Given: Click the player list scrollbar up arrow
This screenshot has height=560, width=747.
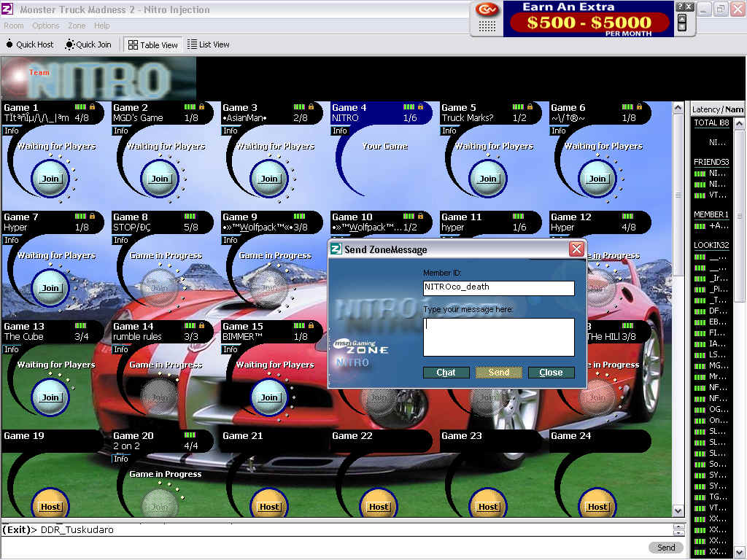Looking at the screenshot, I should pyautogui.click(x=740, y=124).
